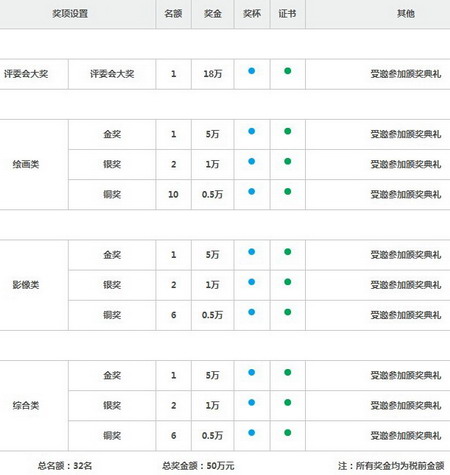Viewport: 450px width, 475px height.
Task: Click the green certificate dot for 评委会大奖
Action: click(x=288, y=71)
